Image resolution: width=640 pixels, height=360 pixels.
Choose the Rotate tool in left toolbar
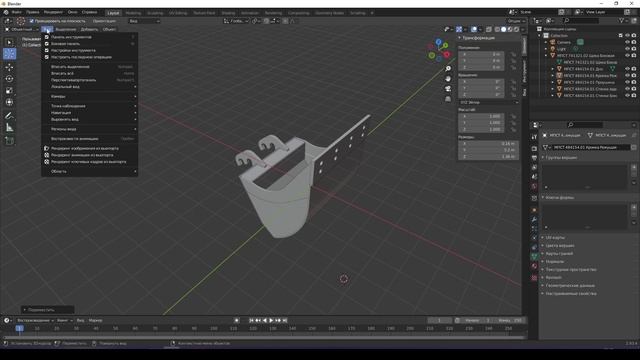coord(9,78)
